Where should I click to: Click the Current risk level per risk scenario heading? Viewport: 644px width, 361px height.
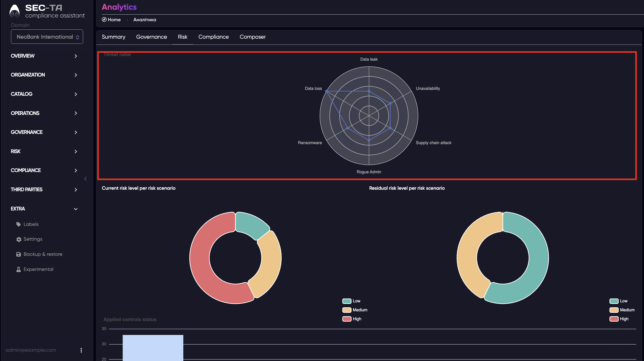pyautogui.click(x=139, y=188)
